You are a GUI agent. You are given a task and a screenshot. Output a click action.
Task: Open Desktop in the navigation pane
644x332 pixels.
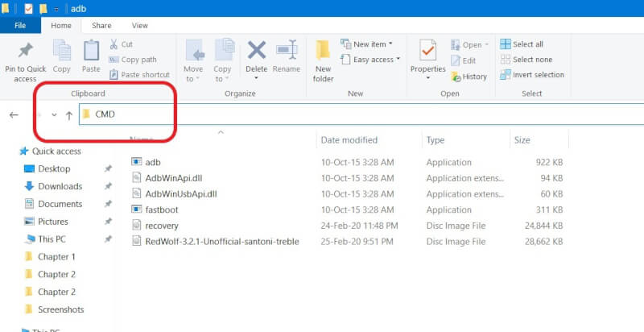pos(47,169)
